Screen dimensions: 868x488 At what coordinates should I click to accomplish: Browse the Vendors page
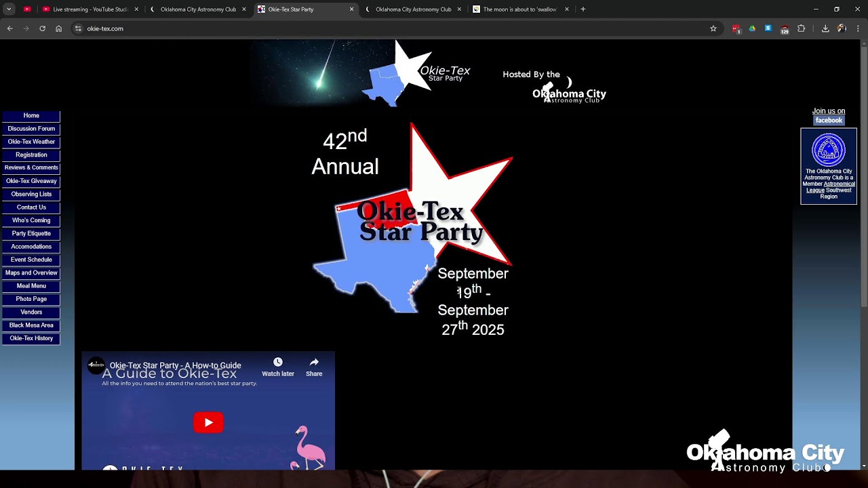[x=31, y=312]
